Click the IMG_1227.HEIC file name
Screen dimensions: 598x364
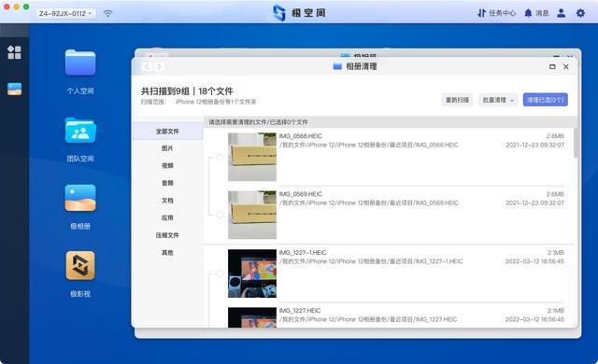click(300, 311)
